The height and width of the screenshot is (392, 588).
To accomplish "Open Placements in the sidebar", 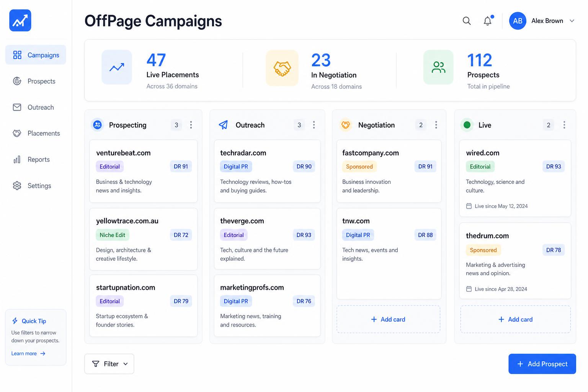I will point(36,133).
